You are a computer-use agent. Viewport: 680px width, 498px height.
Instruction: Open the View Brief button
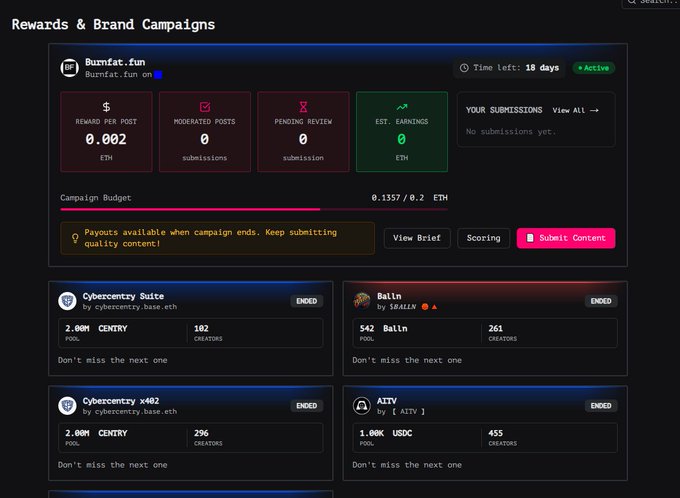point(417,238)
